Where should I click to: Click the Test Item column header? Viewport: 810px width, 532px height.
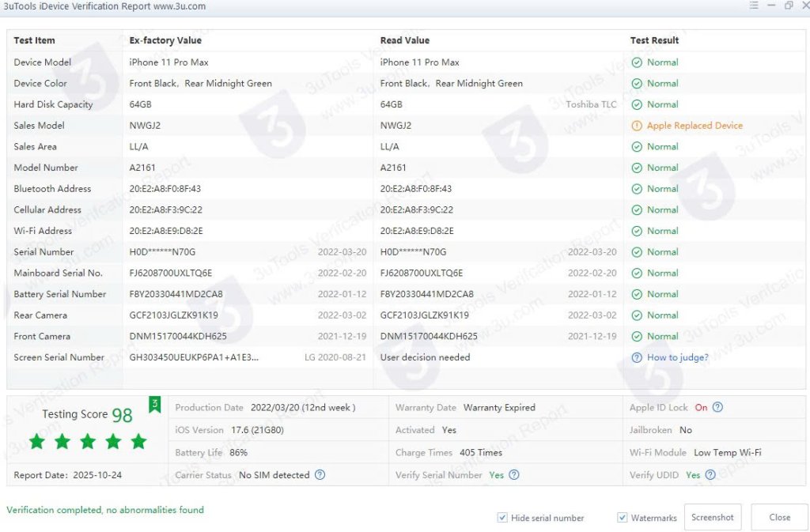[35, 40]
